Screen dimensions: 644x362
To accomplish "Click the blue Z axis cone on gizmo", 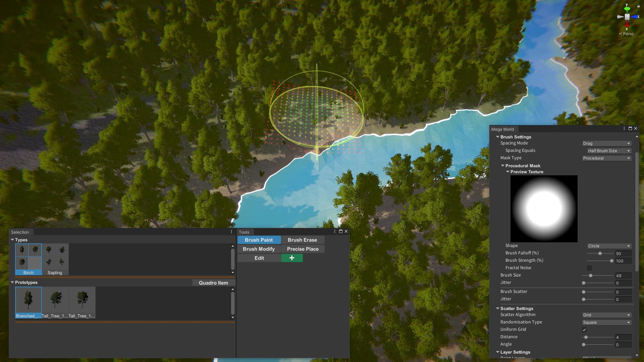I will coord(634,17).
